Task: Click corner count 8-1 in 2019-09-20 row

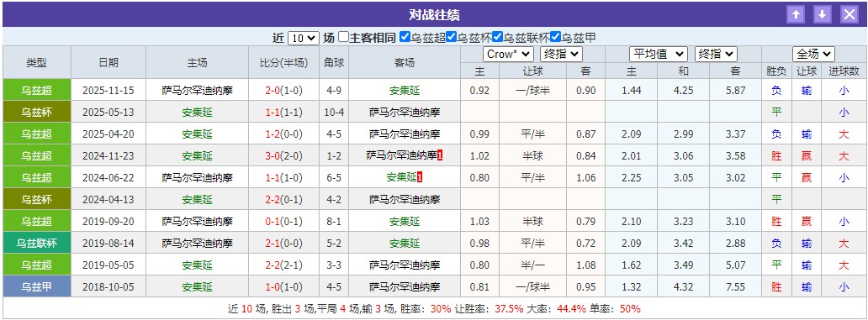Action: pos(334,222)
